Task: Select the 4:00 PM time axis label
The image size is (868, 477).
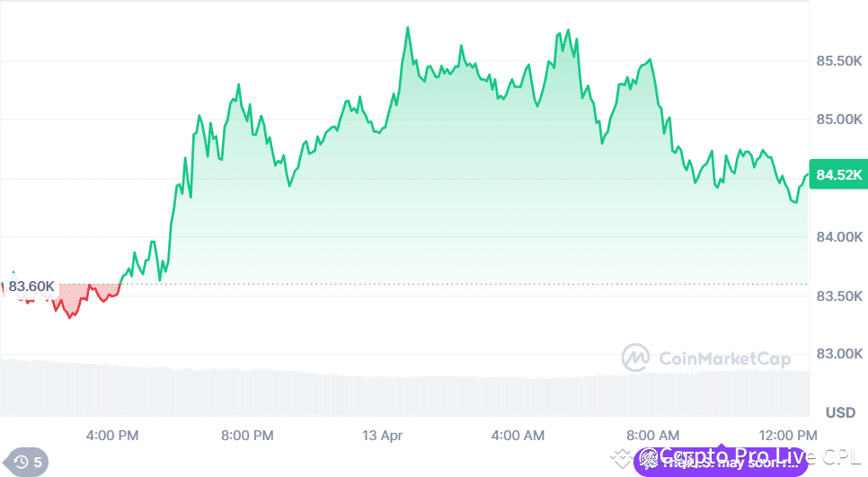Action: 111,436
